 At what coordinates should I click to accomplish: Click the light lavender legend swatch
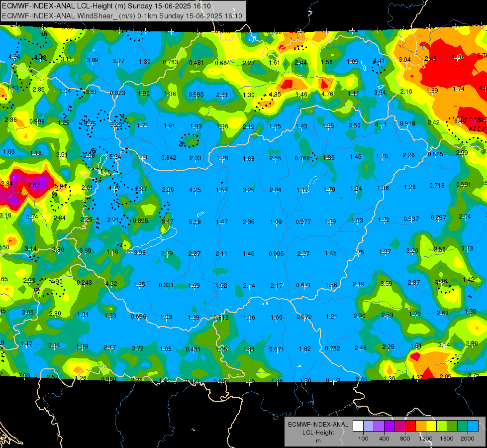pyautogui.click(x=369, y=426)
